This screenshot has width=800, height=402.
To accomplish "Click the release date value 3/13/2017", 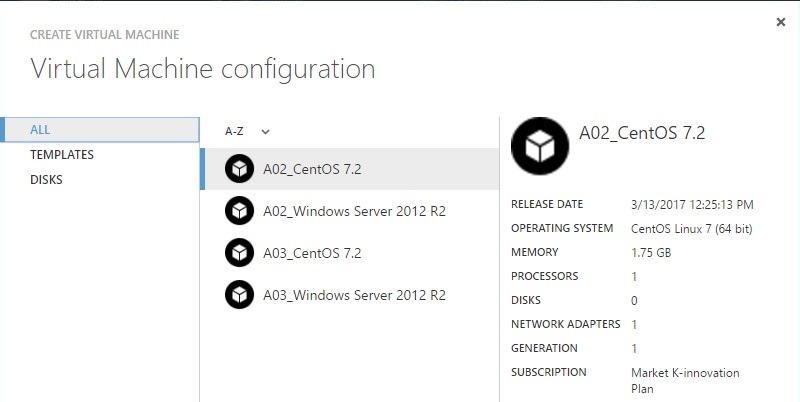I will click(x=692, y=204).
